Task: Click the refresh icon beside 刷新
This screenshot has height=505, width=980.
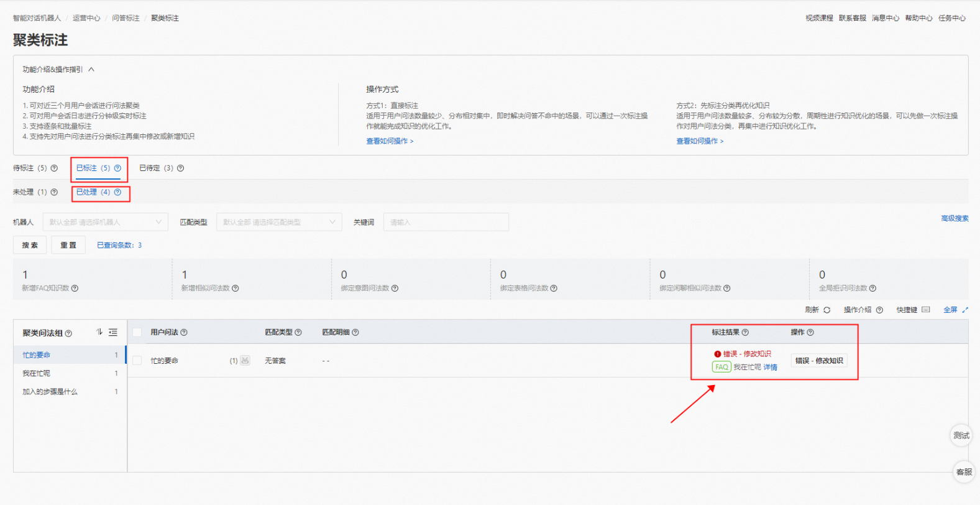Action: pyautogui.click(x=827, y=310)
